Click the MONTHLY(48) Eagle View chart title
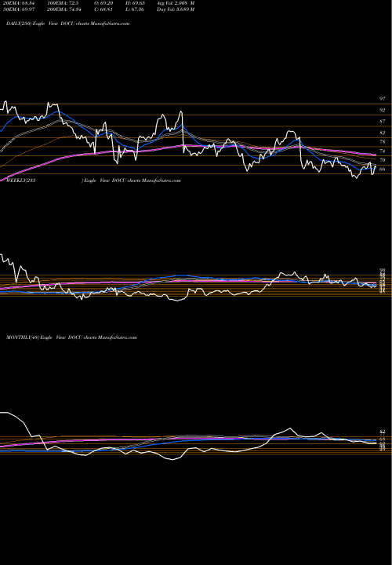The width and height of the screenshot is (392, 565). coord(71,337)
